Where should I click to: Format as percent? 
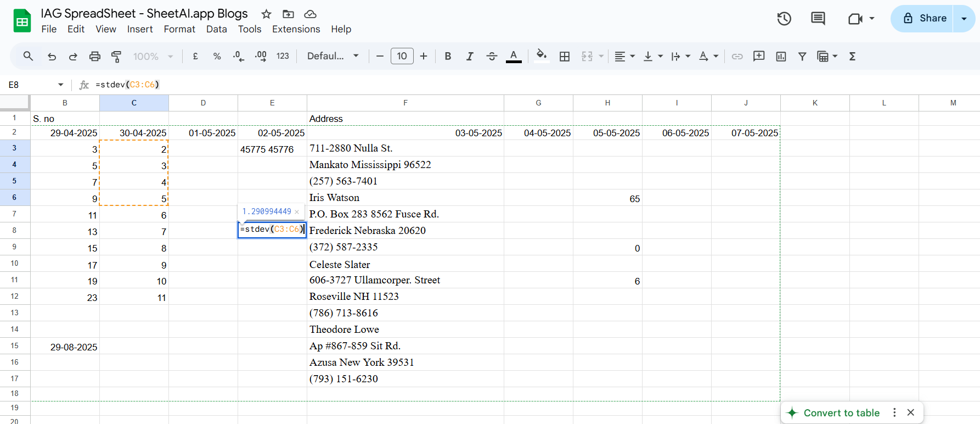pos(217,56)
